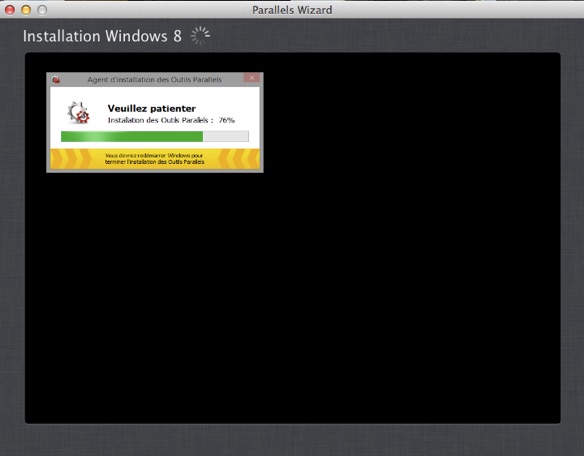Click the green installation progress bar
584x456 pixels.
point(155,136)
